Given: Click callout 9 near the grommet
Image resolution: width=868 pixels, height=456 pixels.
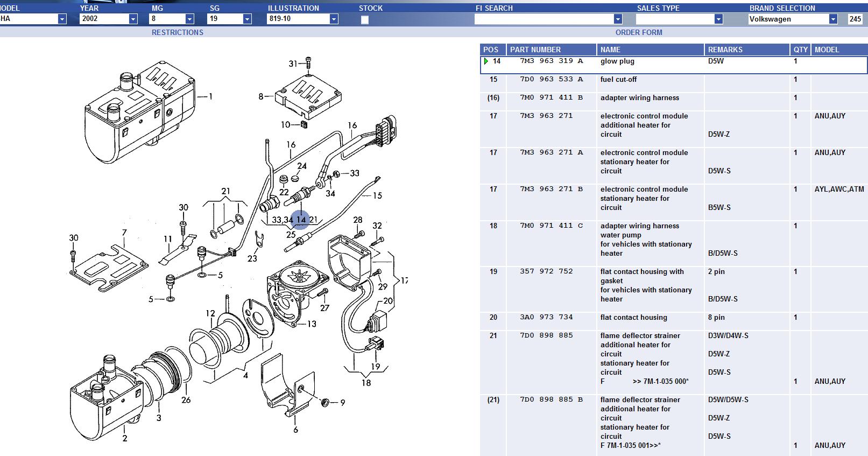Looking at the screenshot, I should coord(342,402).
